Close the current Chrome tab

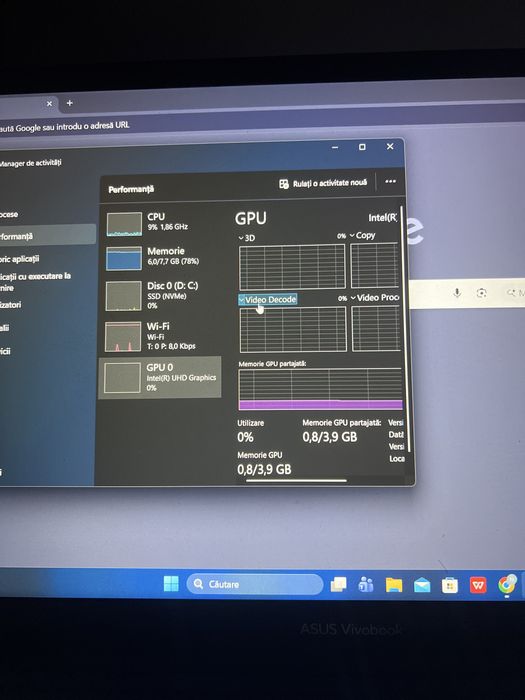point(50,104)
